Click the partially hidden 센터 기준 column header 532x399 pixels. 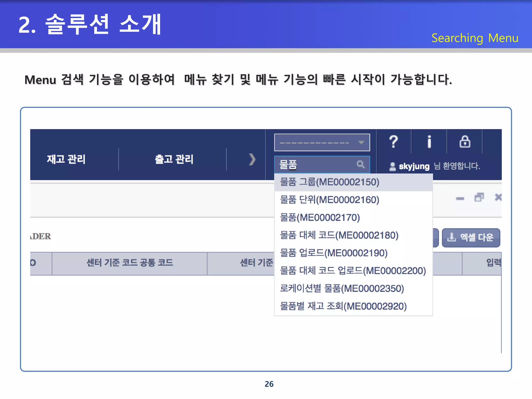click(241, 263)
